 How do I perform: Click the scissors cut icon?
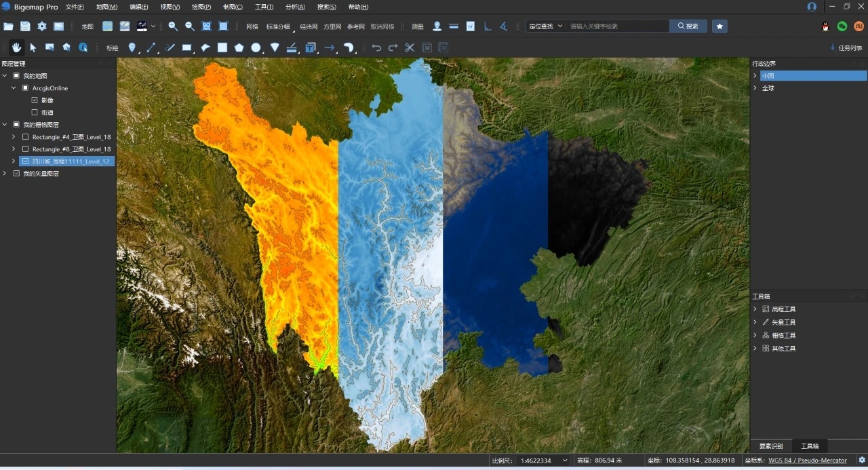pyautogui.click(x=410, y=47)
